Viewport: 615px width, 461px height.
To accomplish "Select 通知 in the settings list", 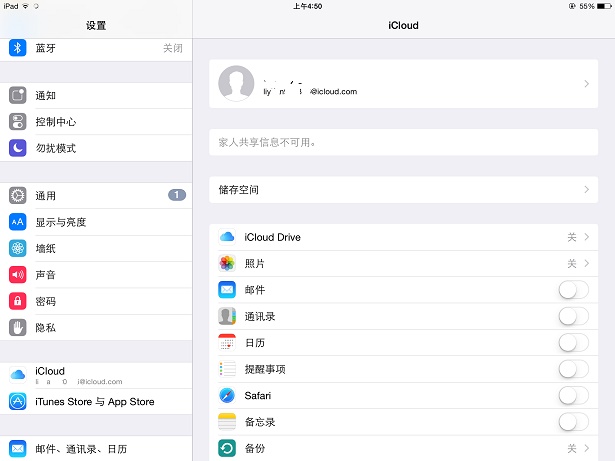I will click(x=96, y=95).
